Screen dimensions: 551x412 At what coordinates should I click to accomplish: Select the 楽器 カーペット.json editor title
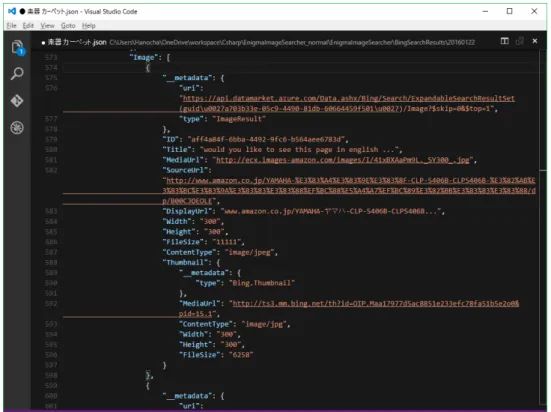point(77,42)
